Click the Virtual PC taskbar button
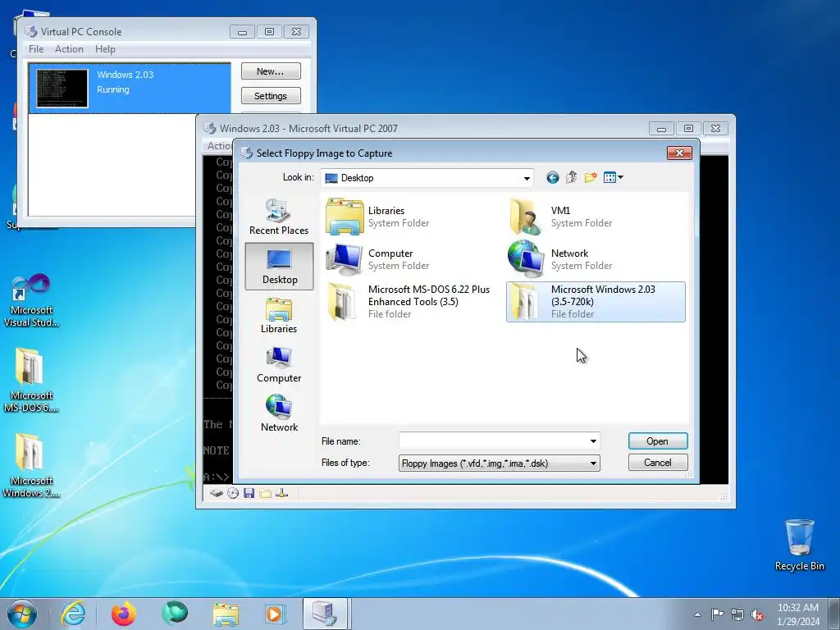 [326, 614]
